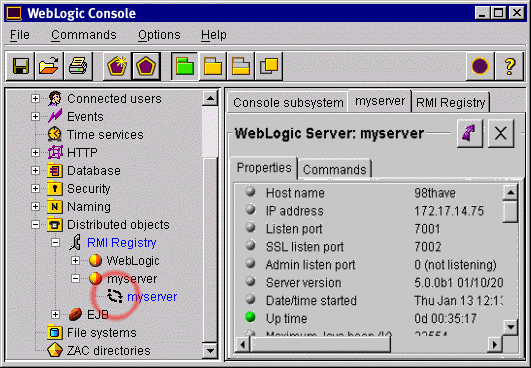Screen dimensions: 531x368
Task: Open the File menu
Action: pos(20,35)
